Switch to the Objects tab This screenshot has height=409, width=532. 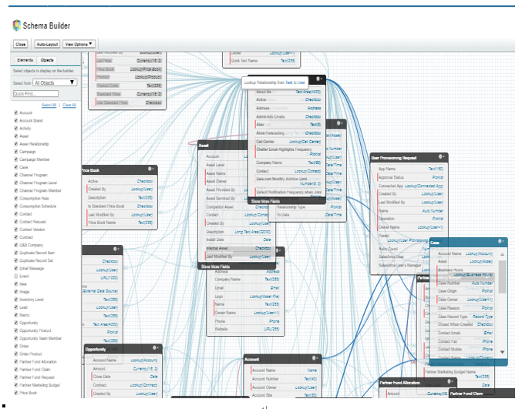(47, 60)
